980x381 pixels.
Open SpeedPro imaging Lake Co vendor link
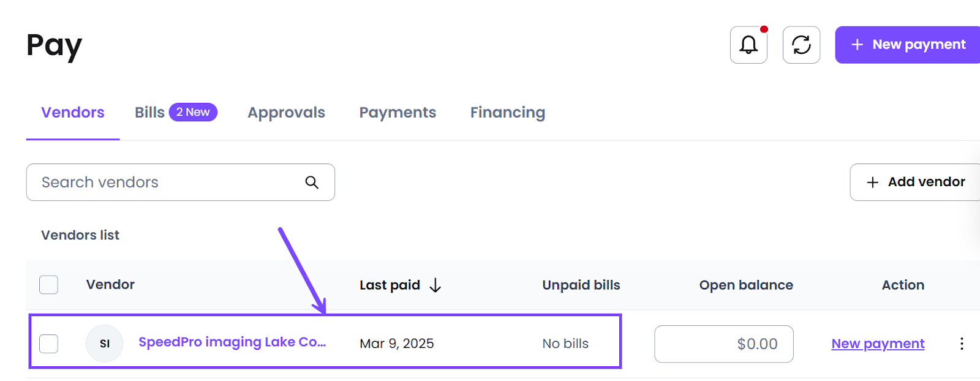click(x=232, y=342)
